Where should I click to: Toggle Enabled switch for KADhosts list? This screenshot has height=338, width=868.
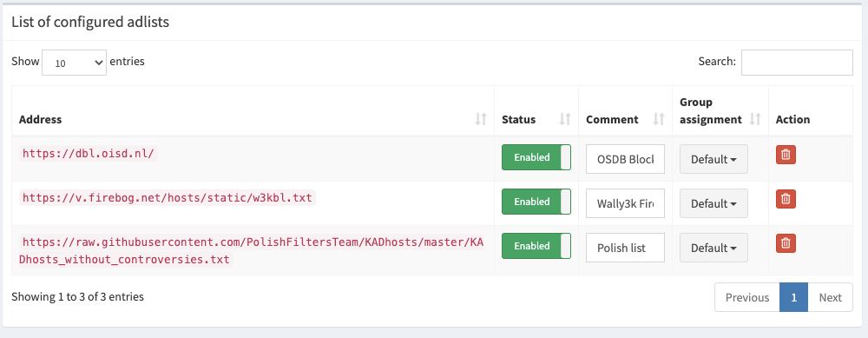pyautogui.click(x=536, y=246)
